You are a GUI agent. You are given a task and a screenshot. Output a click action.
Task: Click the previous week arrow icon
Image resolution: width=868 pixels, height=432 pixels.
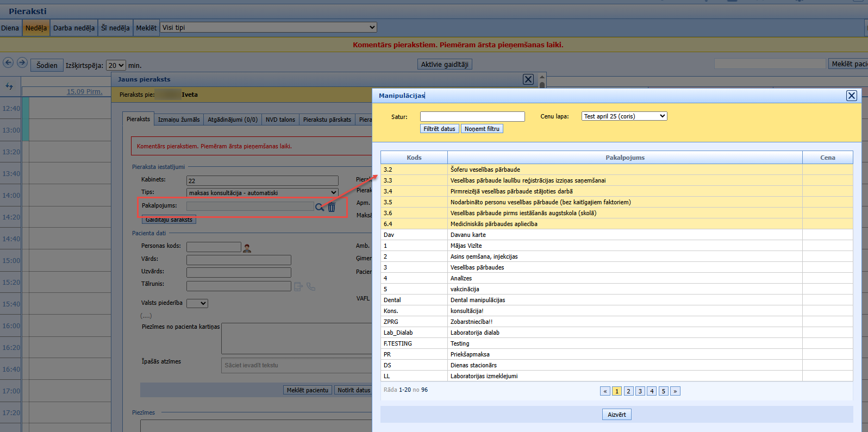pyautogui.click(x=8, y=62)
